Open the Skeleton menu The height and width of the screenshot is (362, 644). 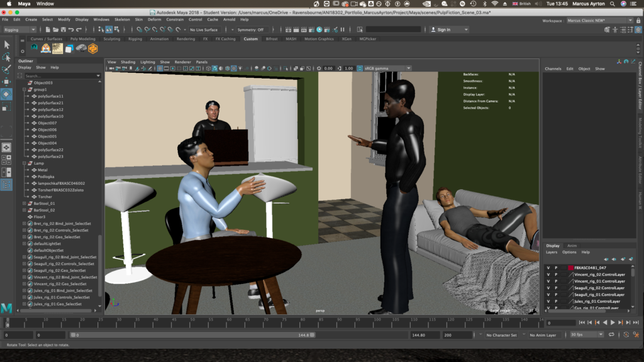click(x=122, y=19)
